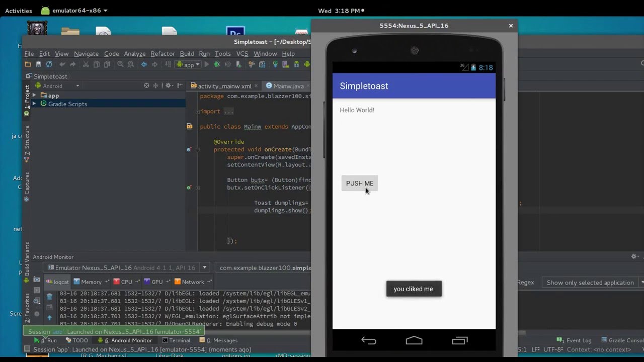The height and width of the screenshot is (362, 644).
Task: Open the app run configuration dropdown
Action: coord(188,64)
